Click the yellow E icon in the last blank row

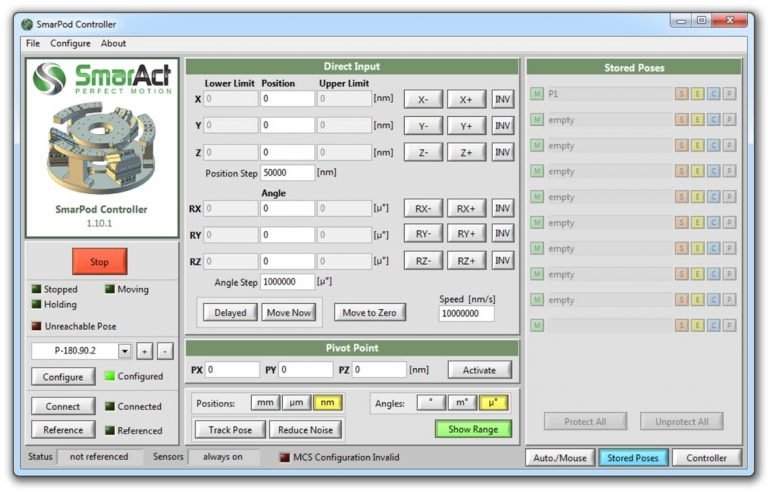point(697,325)
